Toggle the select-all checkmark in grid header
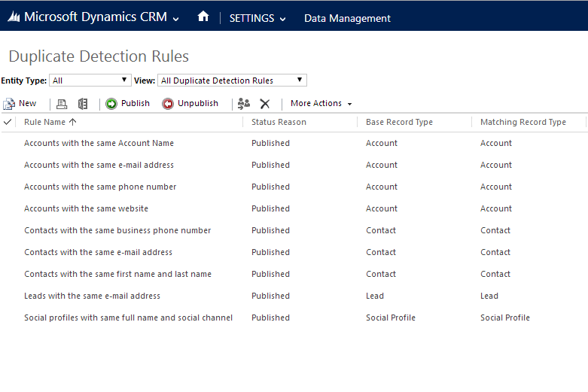This screenshot has height=392, width=588. coord(8,122)
